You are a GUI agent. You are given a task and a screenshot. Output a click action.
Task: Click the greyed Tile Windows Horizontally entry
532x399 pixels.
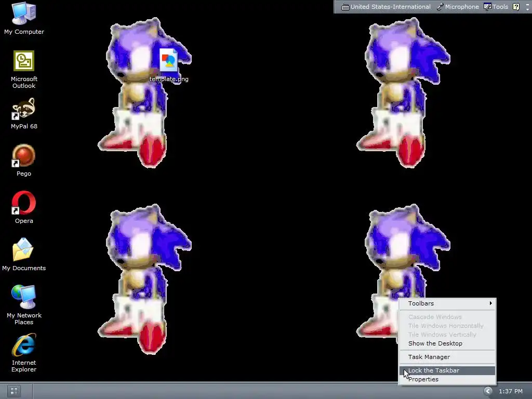click(x=447, y=326)
